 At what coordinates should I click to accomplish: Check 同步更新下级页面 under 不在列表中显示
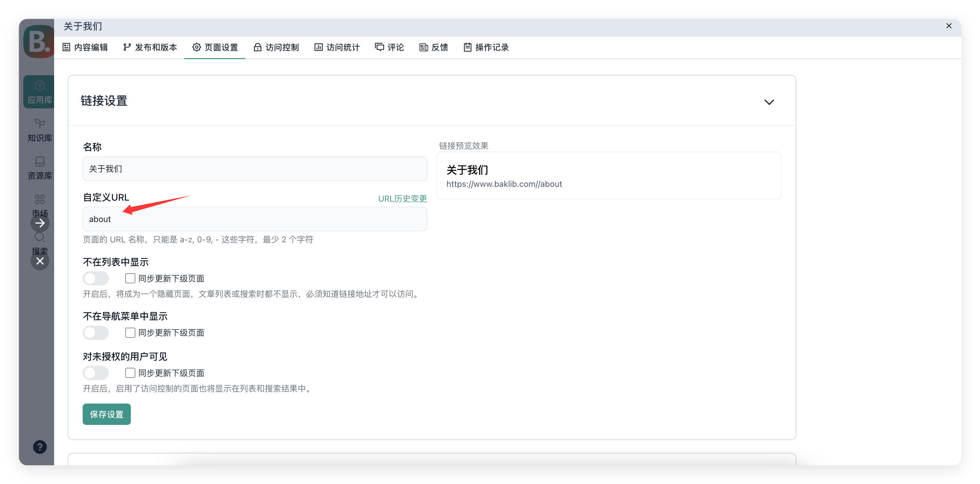pyautogui.click(x=130, y=278)
